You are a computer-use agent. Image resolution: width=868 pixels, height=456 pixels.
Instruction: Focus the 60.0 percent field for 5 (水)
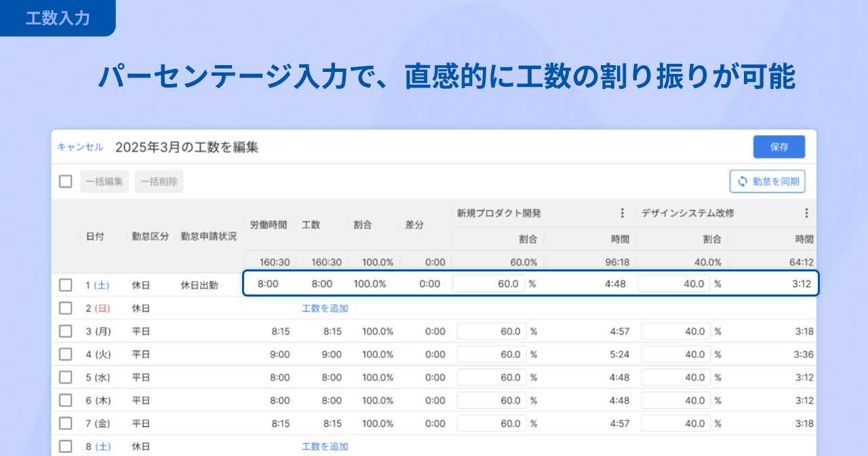tap(491, 377)
